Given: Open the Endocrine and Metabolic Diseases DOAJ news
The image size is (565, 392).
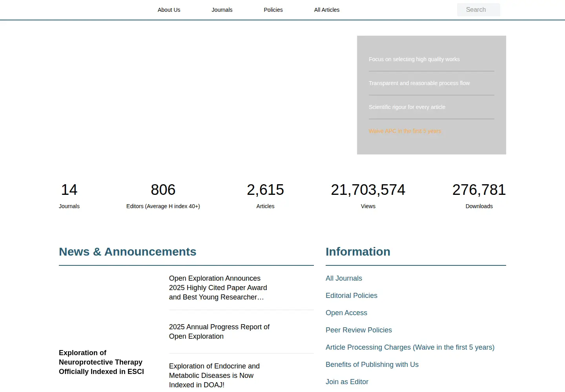Looking at the screenshot, I should tap(214, 376).
